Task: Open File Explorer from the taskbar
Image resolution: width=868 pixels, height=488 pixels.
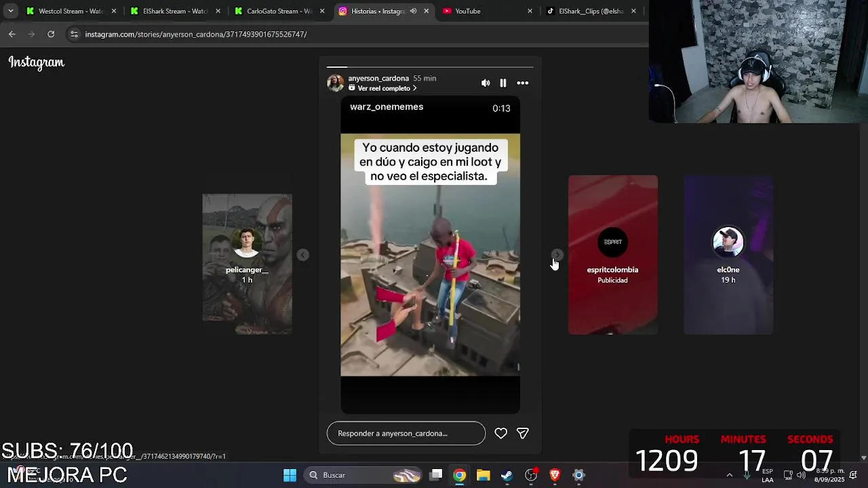Action: [x=484, y=475]
